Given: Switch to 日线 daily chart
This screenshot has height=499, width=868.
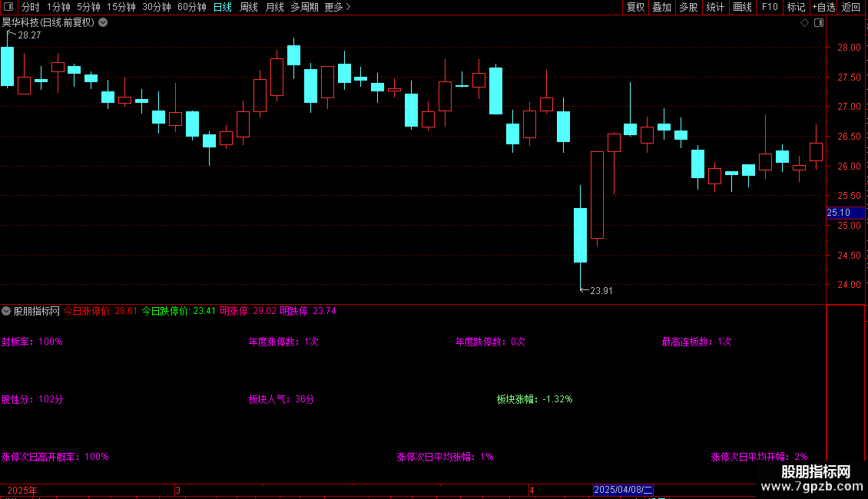Looking at the screenshot, I should pos(223,7).
